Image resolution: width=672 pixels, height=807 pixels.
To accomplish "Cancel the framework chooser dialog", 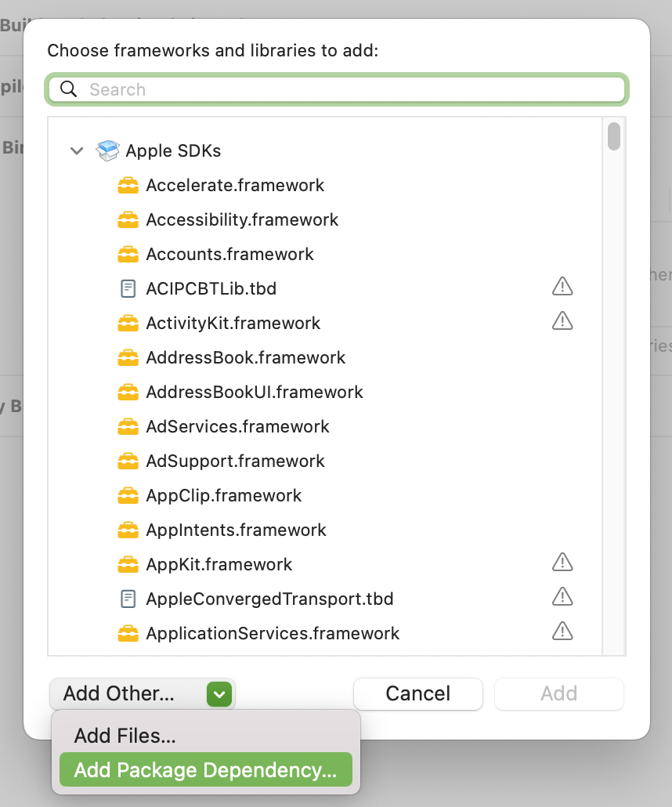I will tap(417, 693).
